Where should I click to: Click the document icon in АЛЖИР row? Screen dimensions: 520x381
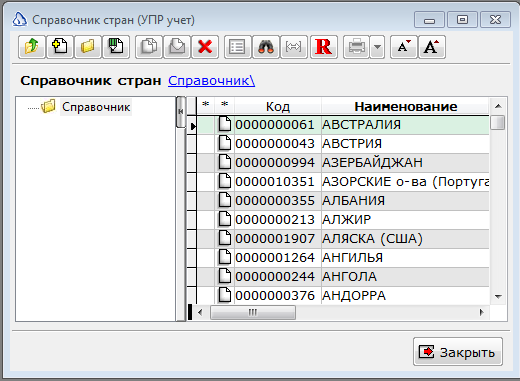pos(225,219)
